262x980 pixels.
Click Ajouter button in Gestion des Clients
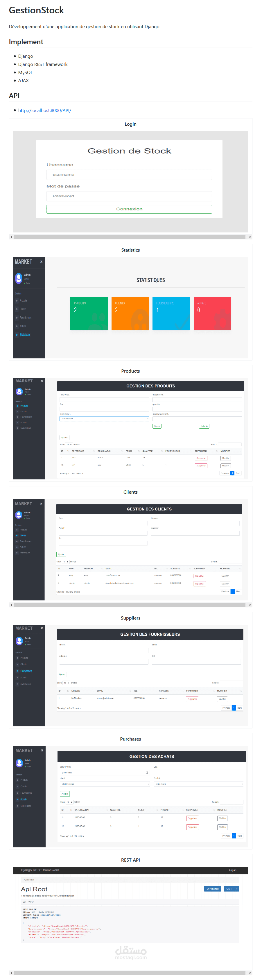(61, 554)
